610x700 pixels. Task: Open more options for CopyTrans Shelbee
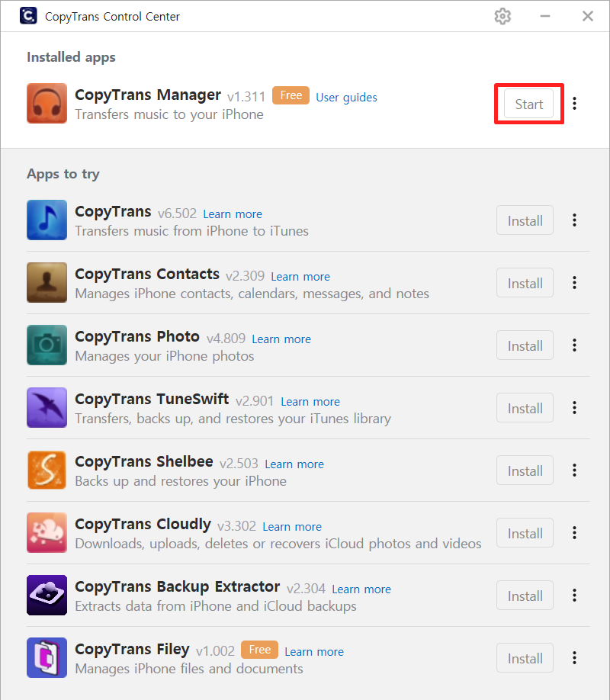pos(575,470)
